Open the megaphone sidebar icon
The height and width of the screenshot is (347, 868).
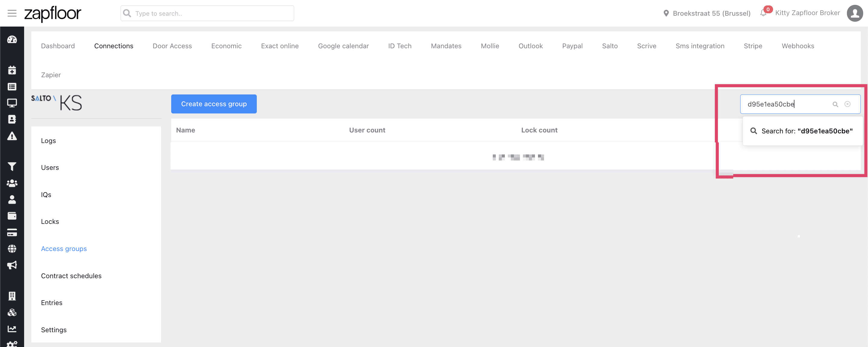pyautogui.click(x=12, y=265)
